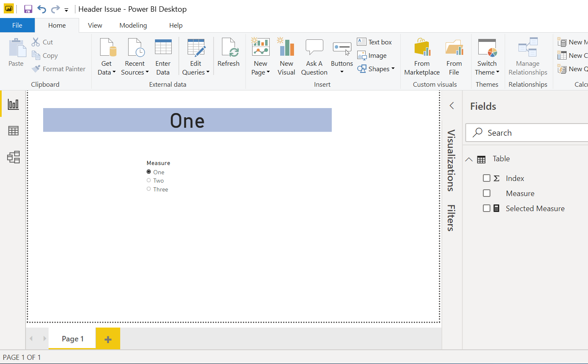
Task: Click the Switch Theme icon
Action: (x=487, y=48)
